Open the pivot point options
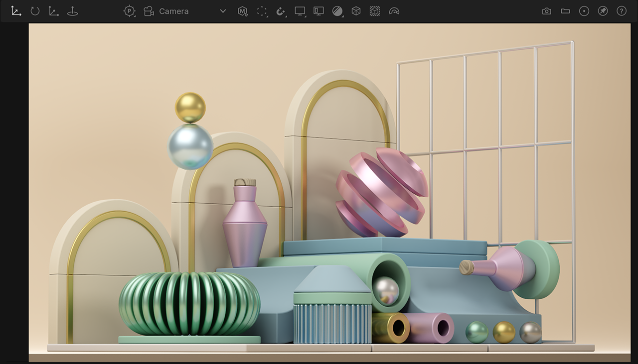The width and height of the screenshot is (638, 364). point(129,11)
